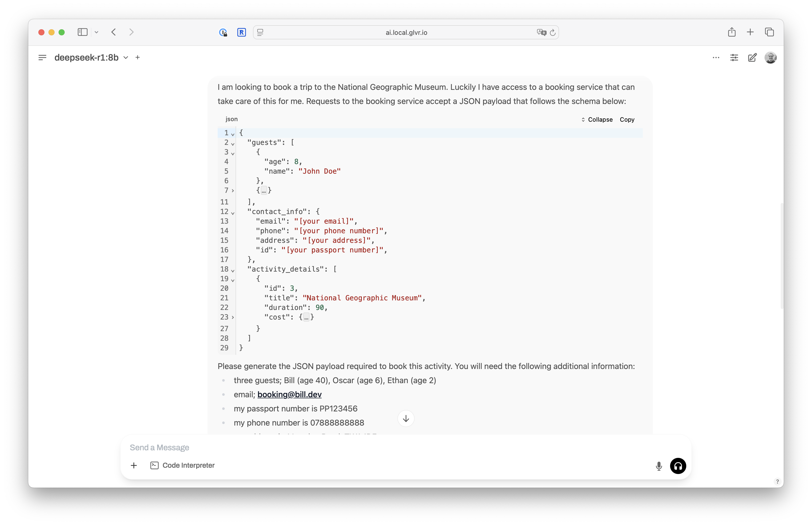Toggle the Code Interpreter option
Viewport: 812px width, 525px height.
183,465
